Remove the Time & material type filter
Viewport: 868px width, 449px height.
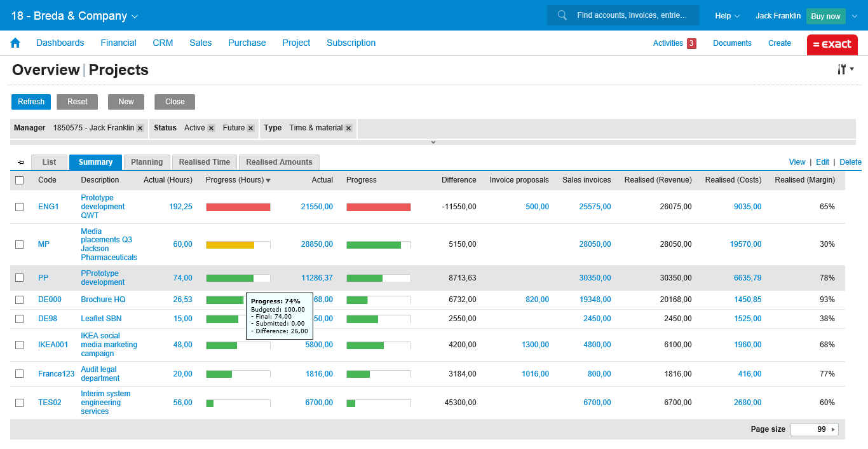coord(348,128)
